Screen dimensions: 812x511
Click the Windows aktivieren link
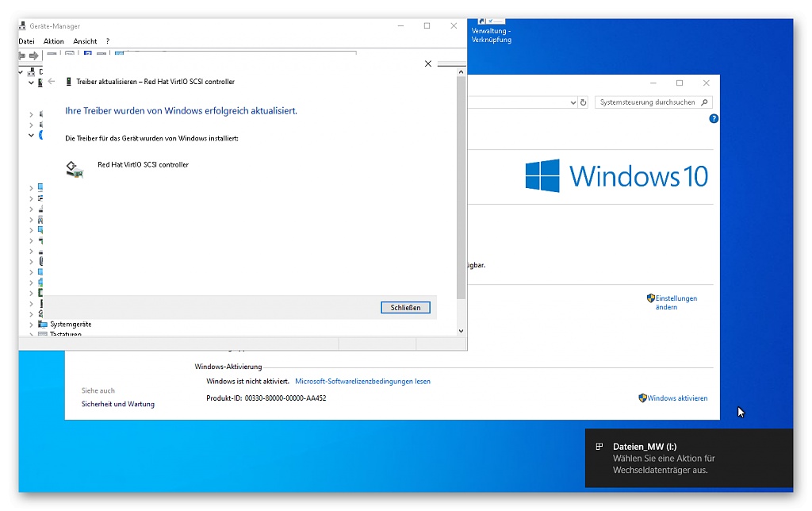[677, 398]
